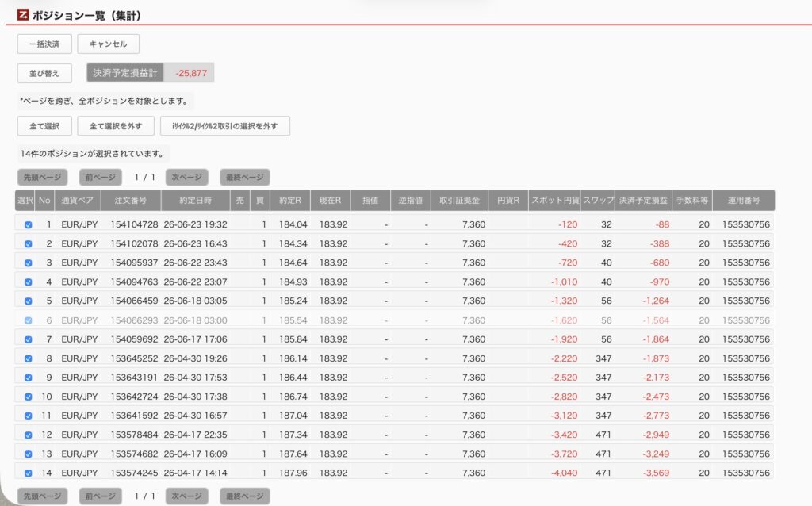The image size is (812, 506).
Task: Click the 取引証拠金 column header
Action: coord(459,201)
